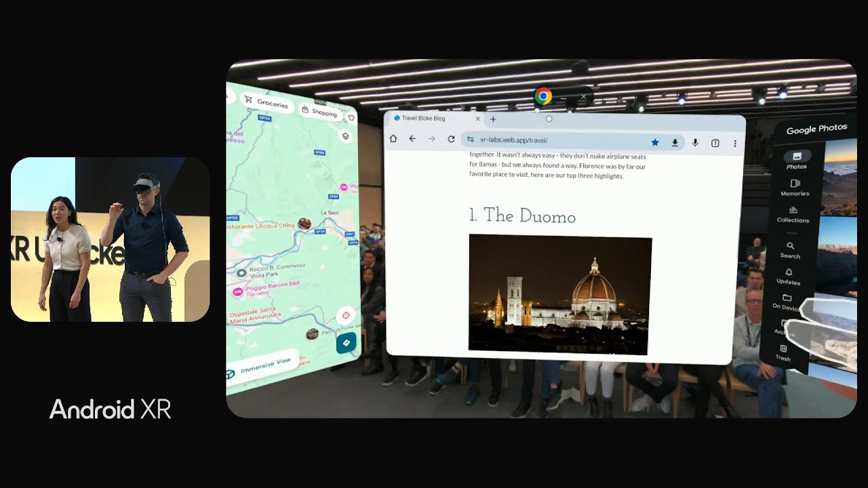Click Ospedale Santa Maria Annunziata label

coord(255,316)
